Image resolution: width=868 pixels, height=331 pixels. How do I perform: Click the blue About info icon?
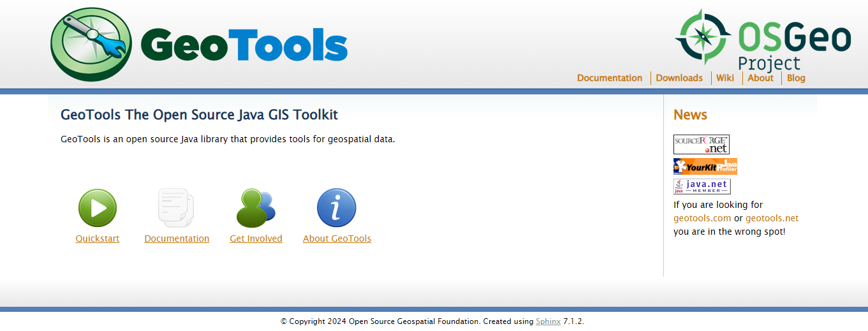[336, 208]
